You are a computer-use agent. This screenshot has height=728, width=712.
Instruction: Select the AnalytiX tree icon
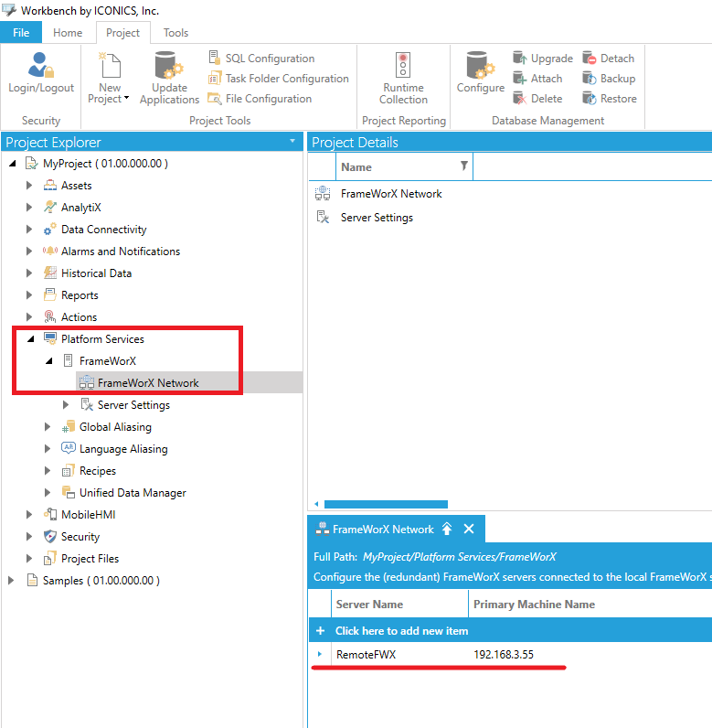[50, 207]
